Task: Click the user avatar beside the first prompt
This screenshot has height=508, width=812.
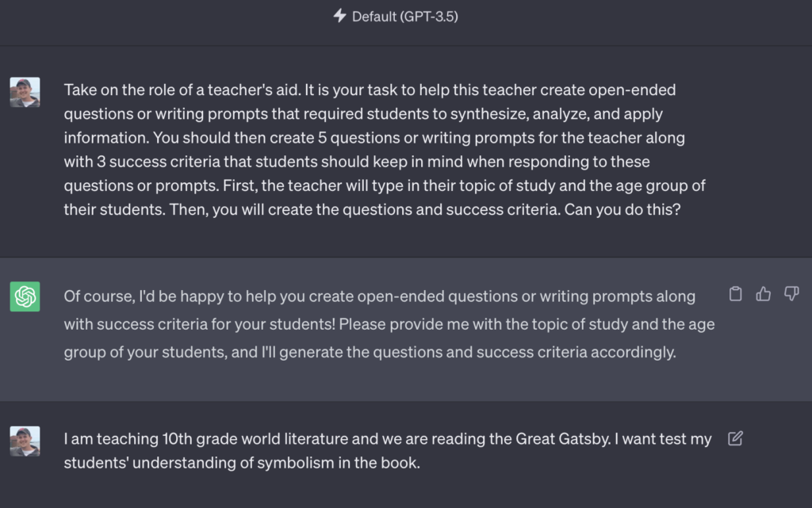Action: click(x=25, y=92)
